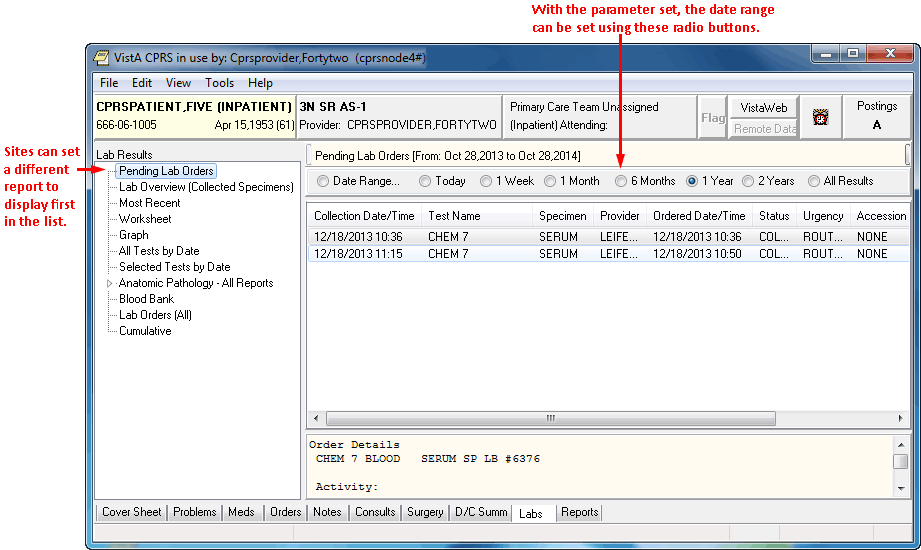Screen dimensions: 921x550
Task: Select the Date Range radio button
Action: tap(322, 181)
